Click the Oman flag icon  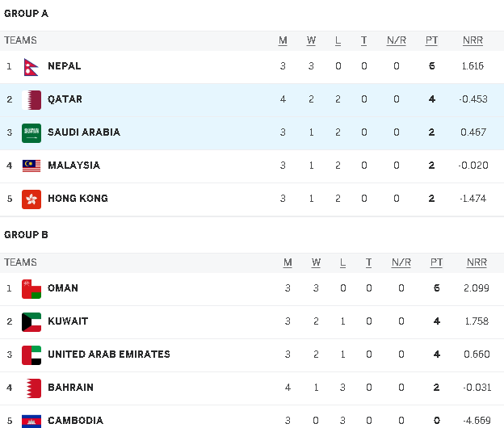31,288
